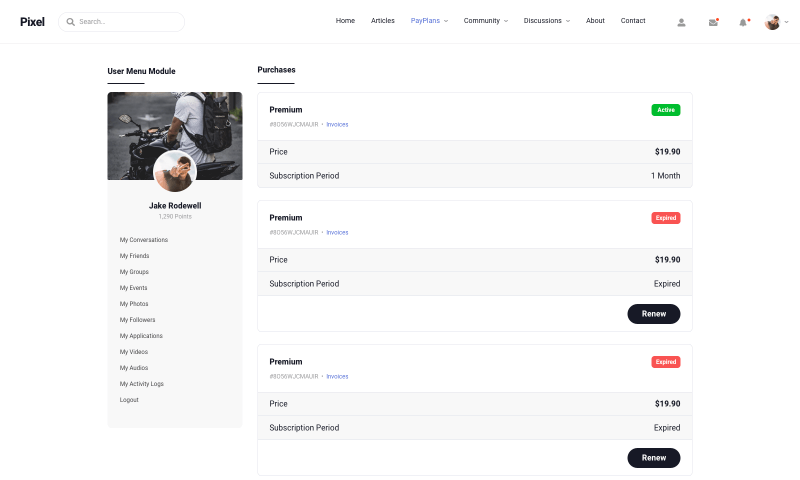This screenshot has width=800, height=480.
Task: Click the friends/user icon in header
Action: pos(681,22)
